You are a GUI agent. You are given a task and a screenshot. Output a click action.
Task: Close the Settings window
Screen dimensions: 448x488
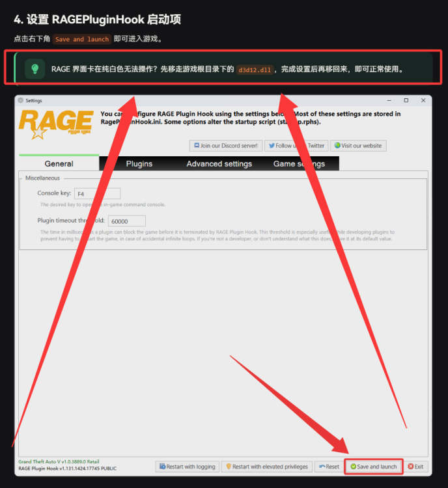coord(423,100)
